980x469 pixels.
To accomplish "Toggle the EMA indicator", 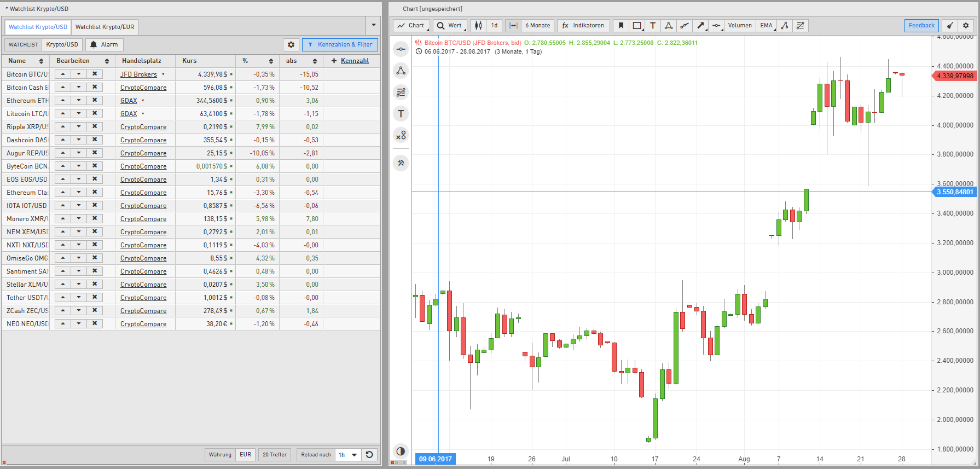I will click(767, 26).
